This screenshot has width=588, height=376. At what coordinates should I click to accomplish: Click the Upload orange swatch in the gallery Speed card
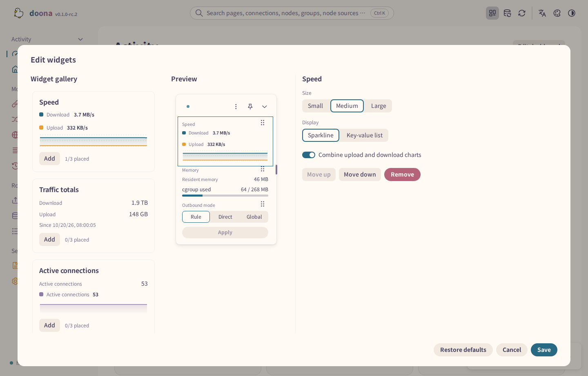coord(41,128)
